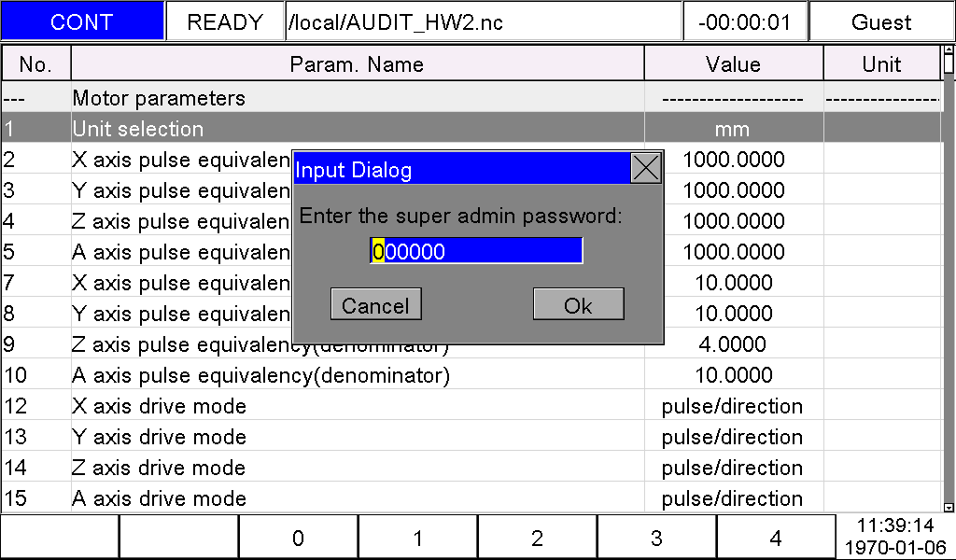
Task: Click the mm value cell
Action: click(x=734, y=129)
